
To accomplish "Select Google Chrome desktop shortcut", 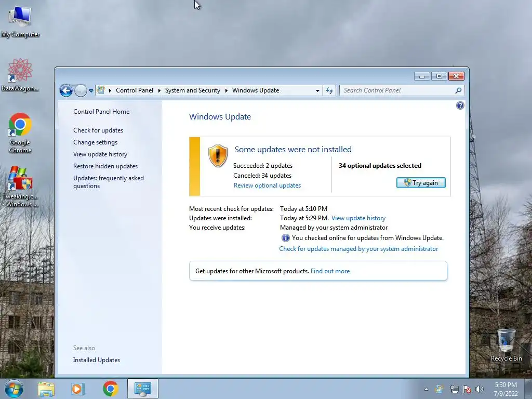I will (20, 133).
